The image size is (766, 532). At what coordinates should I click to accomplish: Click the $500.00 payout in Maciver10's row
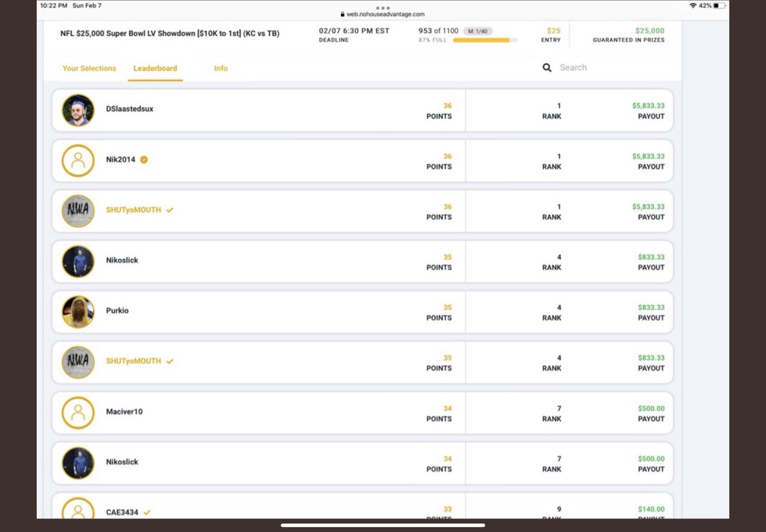[651, 408]
